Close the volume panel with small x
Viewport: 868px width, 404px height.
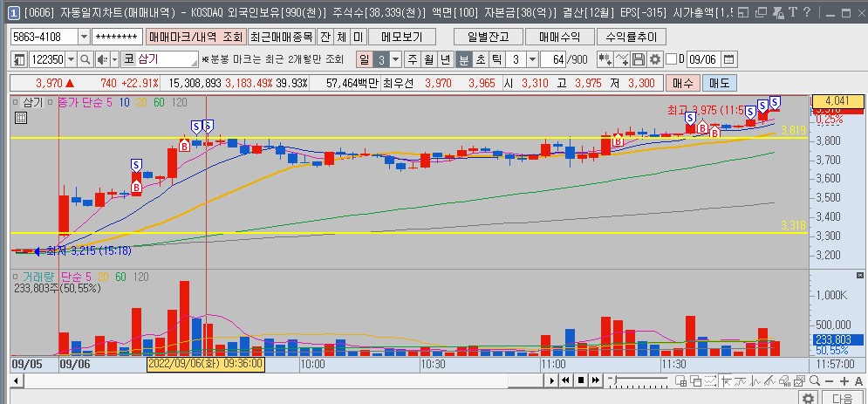tap(859, 275)
